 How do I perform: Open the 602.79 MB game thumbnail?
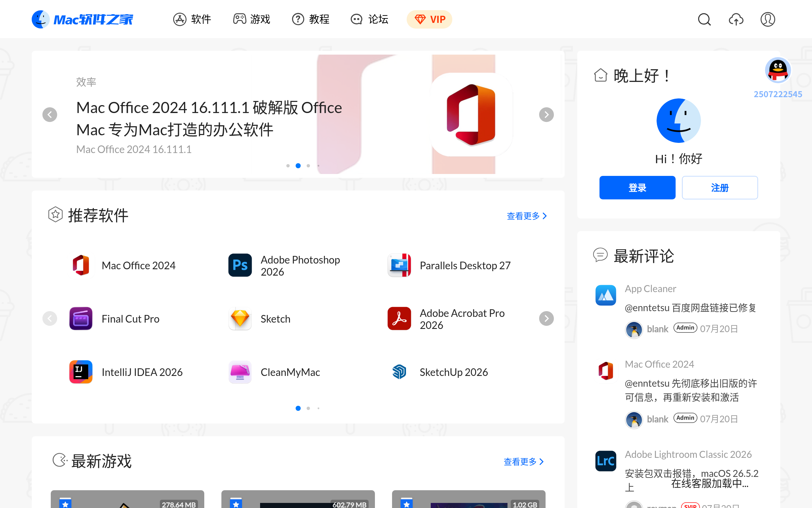point(298,499)
